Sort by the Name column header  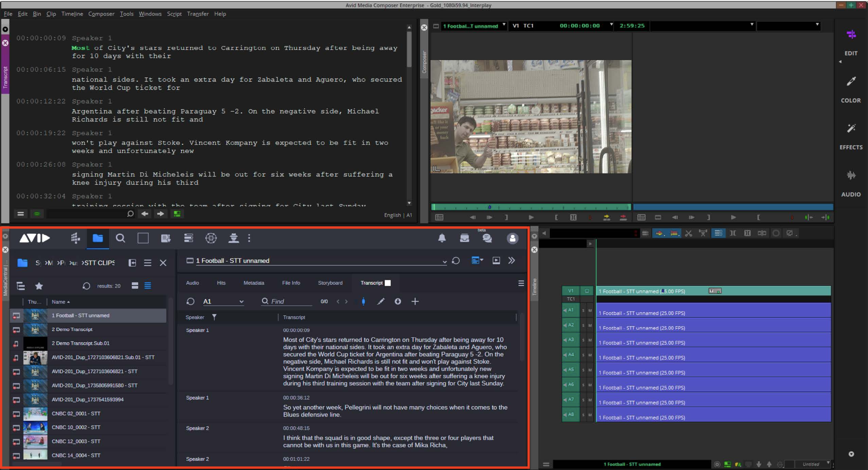coord(60,302)
